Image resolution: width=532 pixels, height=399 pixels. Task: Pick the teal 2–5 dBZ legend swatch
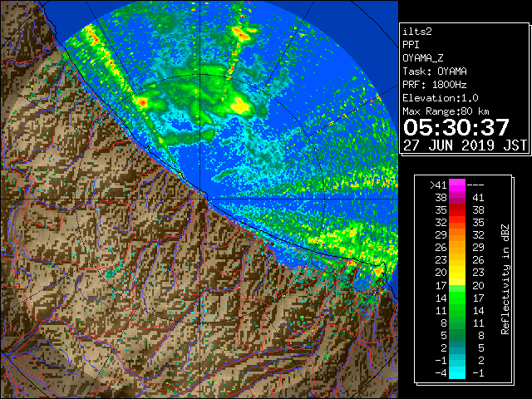(x=457, y=348)
